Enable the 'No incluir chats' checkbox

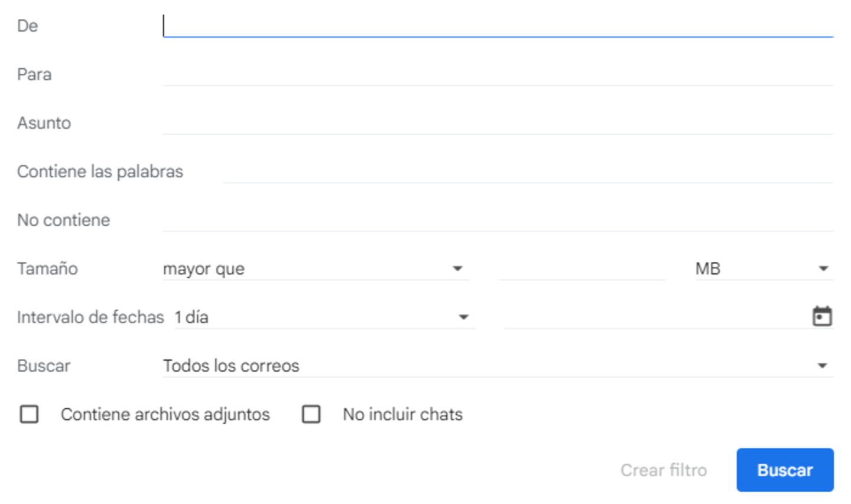[311, 414]
